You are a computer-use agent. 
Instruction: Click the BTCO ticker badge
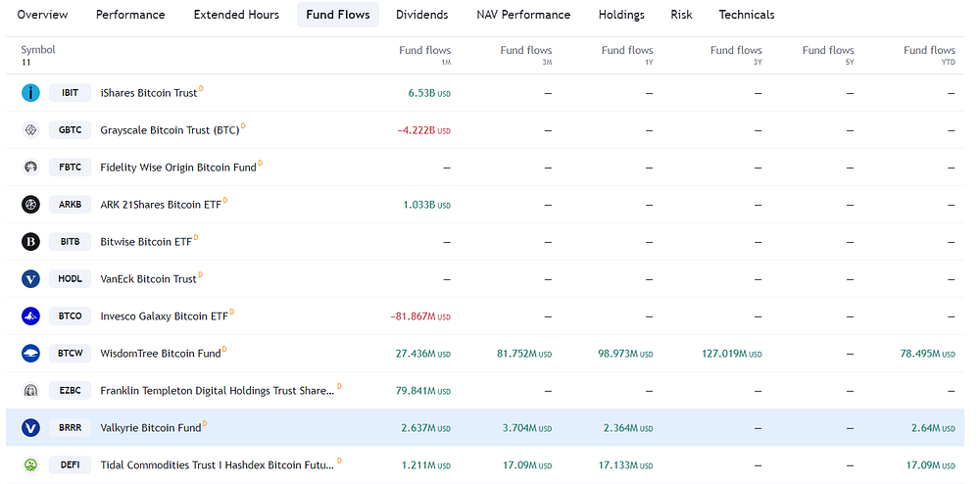click(x=70, y=316)
